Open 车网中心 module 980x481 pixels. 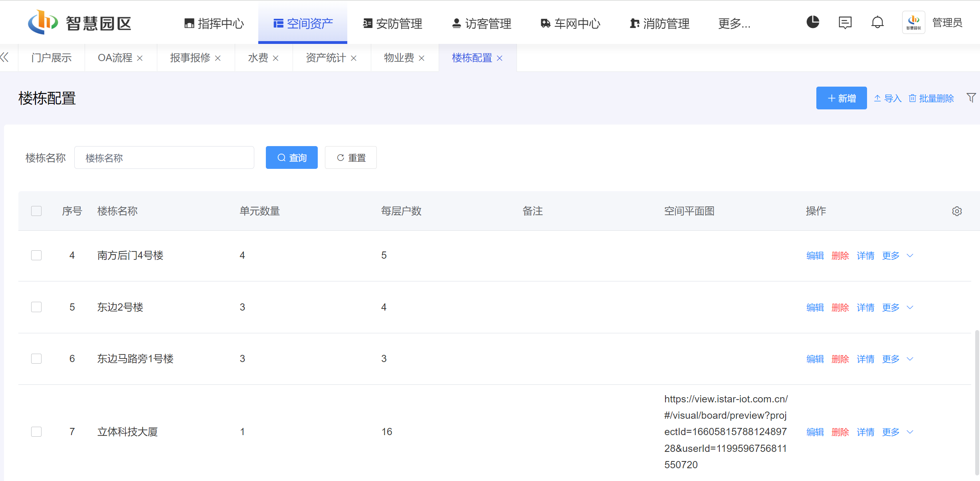coord(570,24)
